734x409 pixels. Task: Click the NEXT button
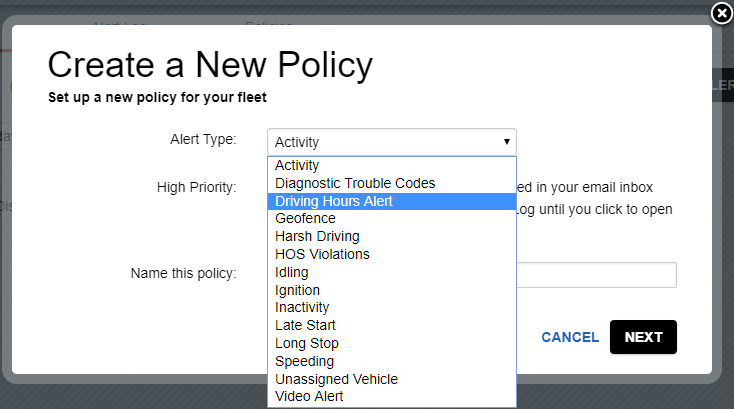point(643,337)
